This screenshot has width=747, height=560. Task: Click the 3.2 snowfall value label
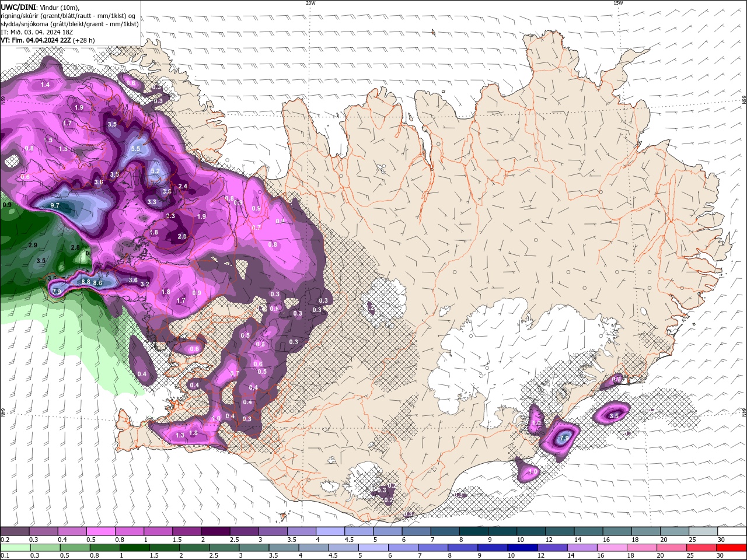click(x=145, y=284)
